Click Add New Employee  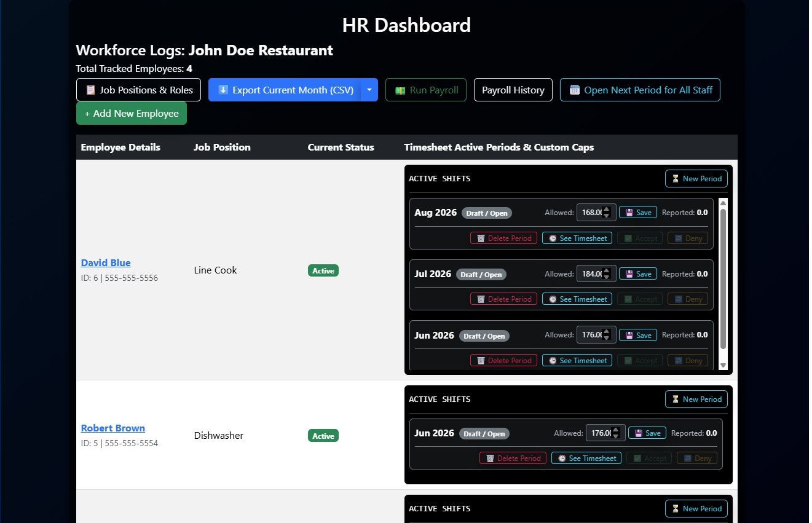tap(132, 113)
